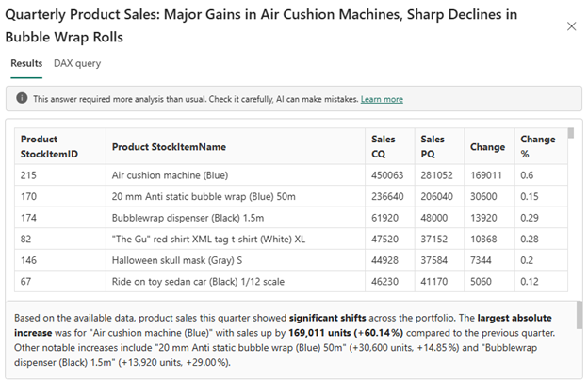Click the Sales PQ column header
The height and width of the screenshot is (380, 588).
tap(433, 146)
